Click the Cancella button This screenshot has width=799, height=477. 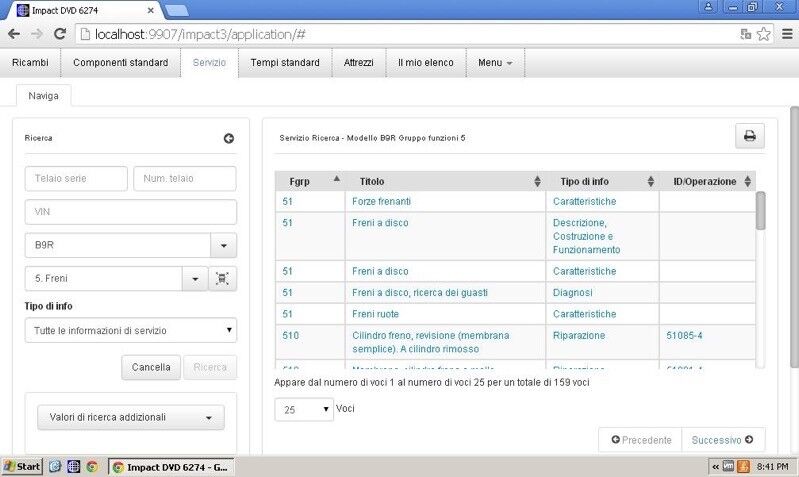click(x=151, y=367)
